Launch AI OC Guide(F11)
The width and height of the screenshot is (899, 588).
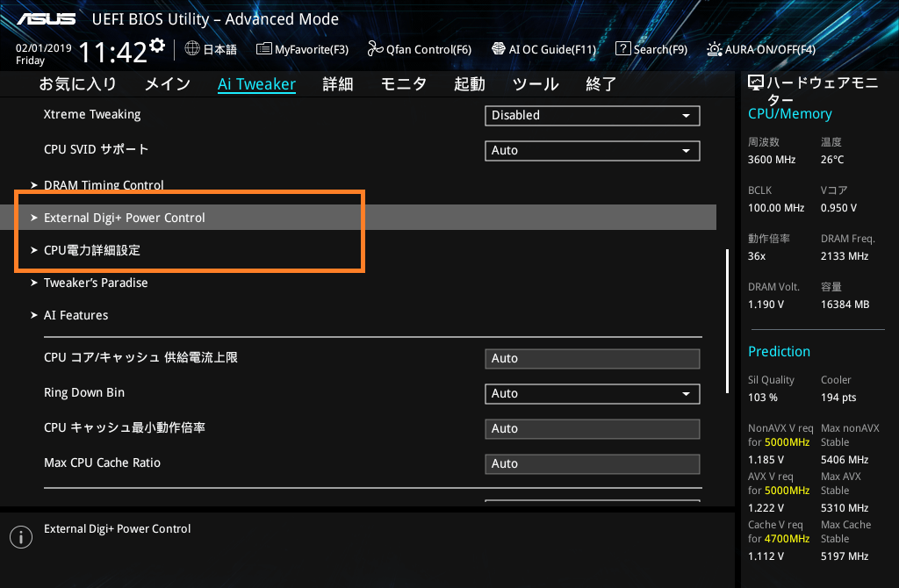coord(544,49)
